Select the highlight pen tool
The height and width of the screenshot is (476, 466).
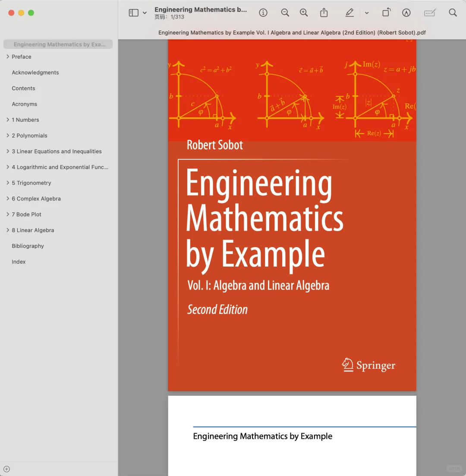(x=349, y=13)
